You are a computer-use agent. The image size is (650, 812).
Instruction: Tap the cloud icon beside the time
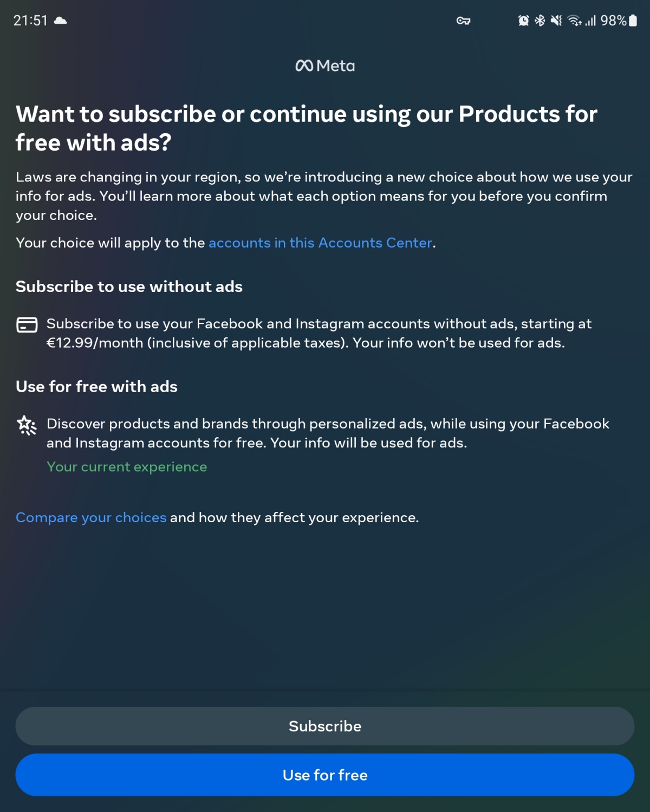click(61, 21)
